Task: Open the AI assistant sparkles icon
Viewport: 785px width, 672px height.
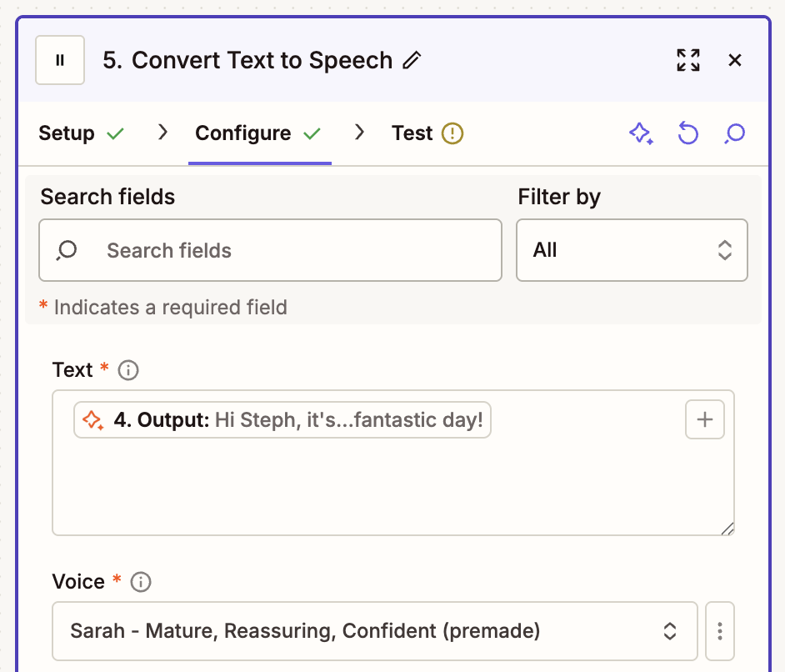Action: click(x=641, y=133)
